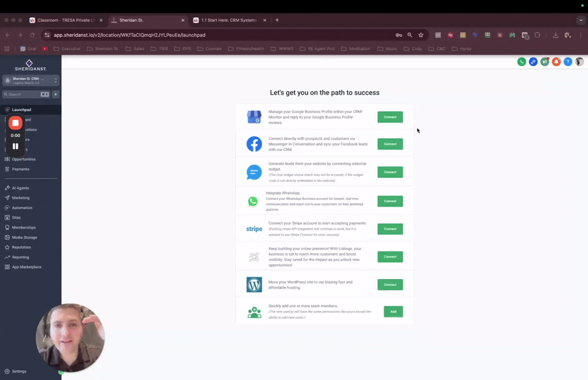Open the Chrome three-dot menu
The image size is (588, 380).
click(x=581, y=35)
